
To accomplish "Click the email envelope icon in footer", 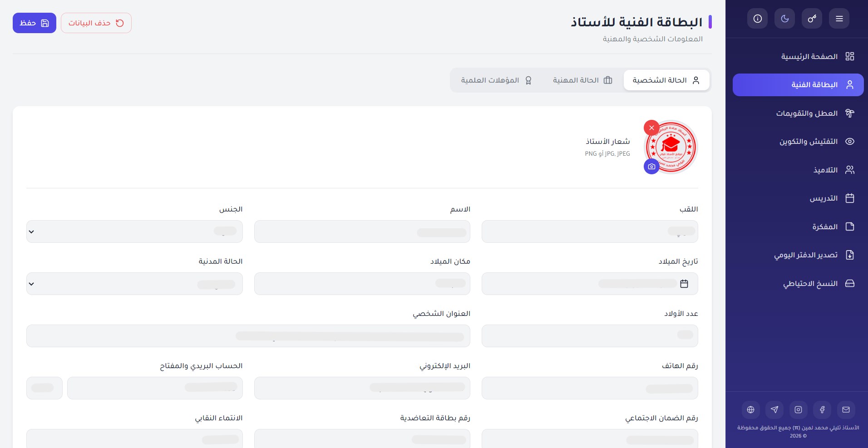I will tap(846, 410).
